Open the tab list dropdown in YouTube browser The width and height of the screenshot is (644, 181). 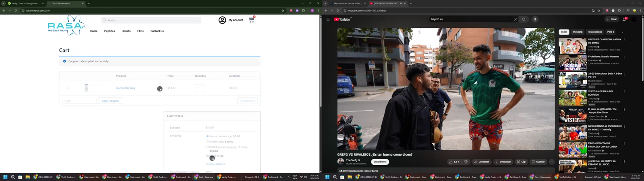tap(325, 3)
